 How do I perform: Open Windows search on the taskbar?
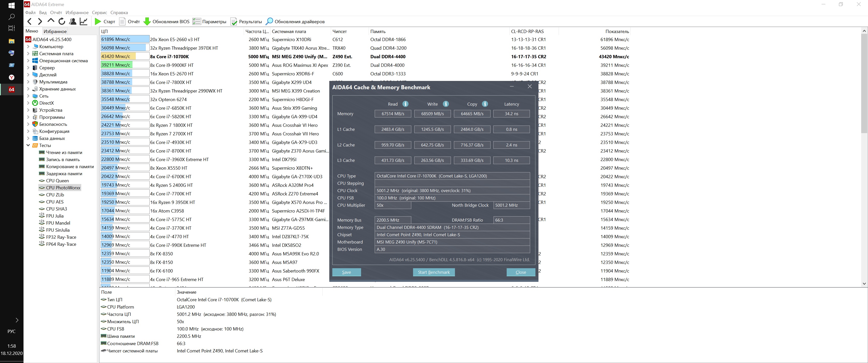(11, 16)
